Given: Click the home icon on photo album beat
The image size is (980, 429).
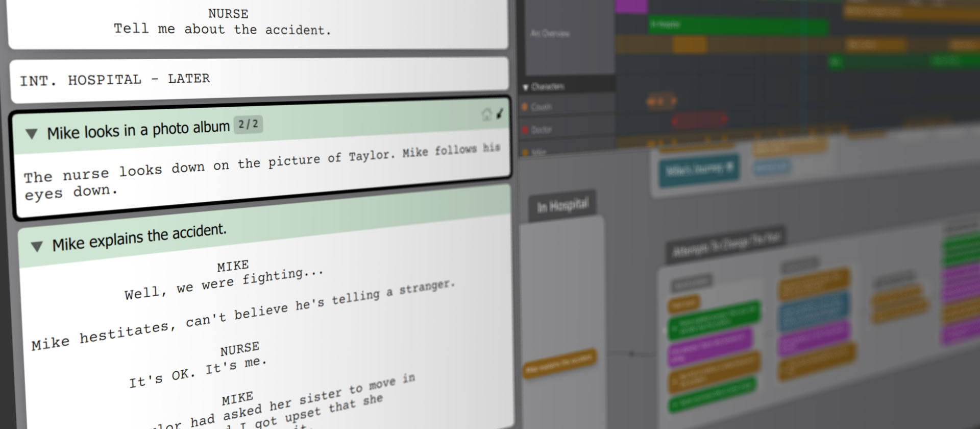Looking at the screenshot, I should pyautogui.click(x=486, y=114).
